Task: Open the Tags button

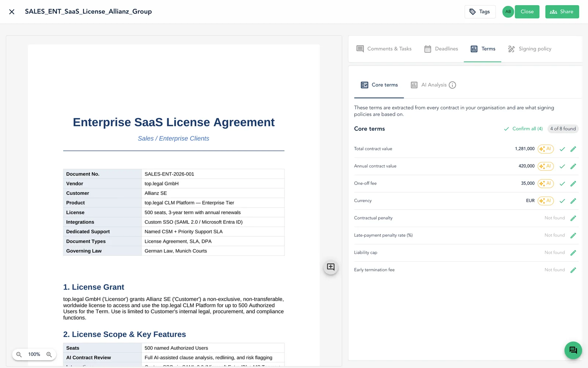Action: pyautogui.click(x=480, y=12)
